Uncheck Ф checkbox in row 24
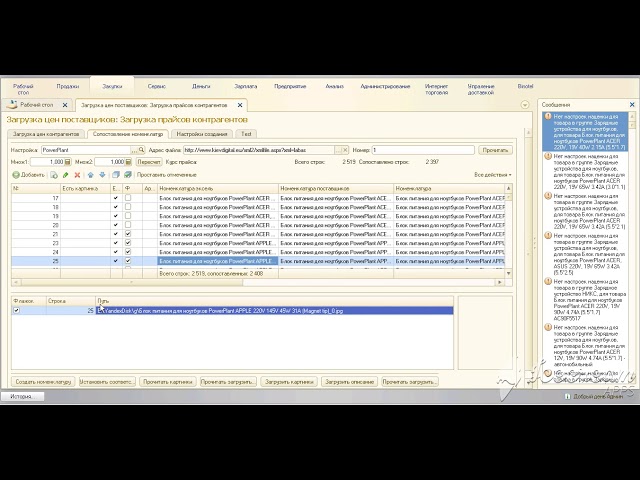 (x=128, y=251)
